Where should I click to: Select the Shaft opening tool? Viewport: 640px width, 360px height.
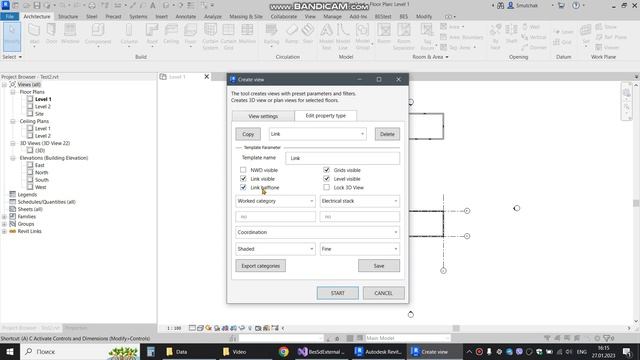pyautogui.click(x=511, y=34)
